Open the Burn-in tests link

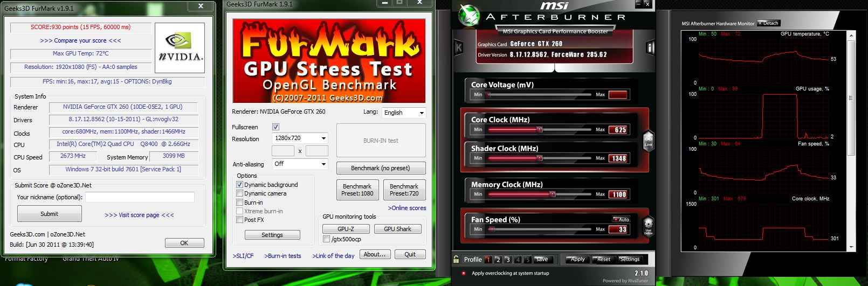(283, 256)
